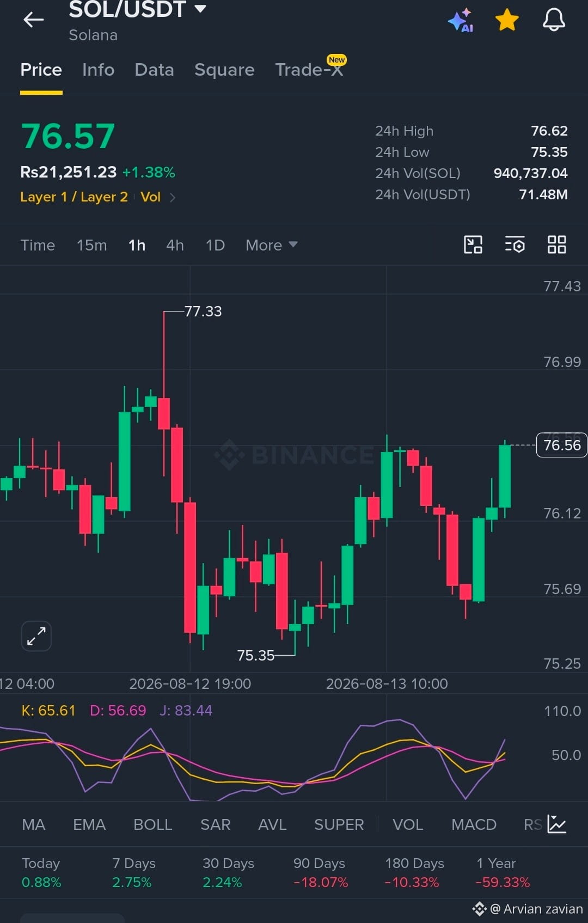Image resolution: width=588 pixels, height=923 pixels.
Task: Tap the 7 Days 2.75% performance
Action: coord(134,872)
